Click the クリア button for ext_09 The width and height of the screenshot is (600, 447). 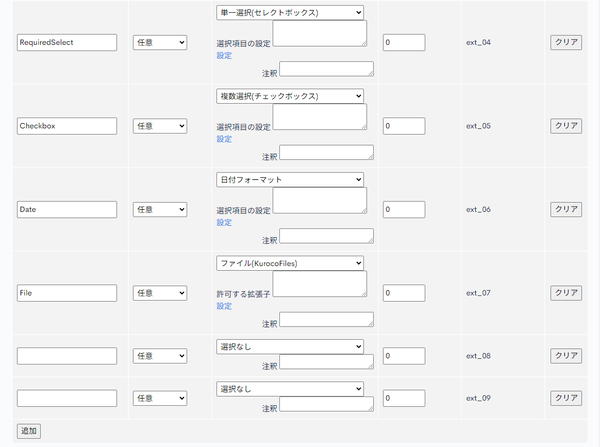click(566, 398)
